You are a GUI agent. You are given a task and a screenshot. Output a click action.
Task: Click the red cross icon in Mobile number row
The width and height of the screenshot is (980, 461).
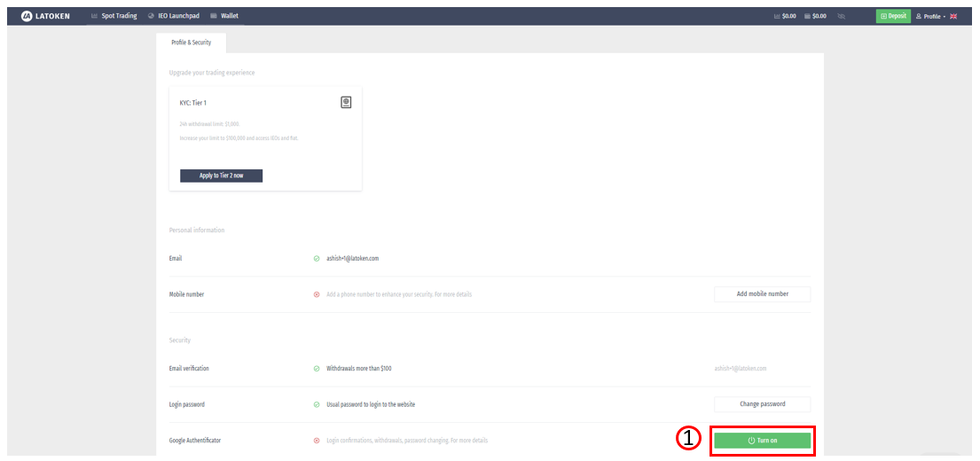pos(317,294)
